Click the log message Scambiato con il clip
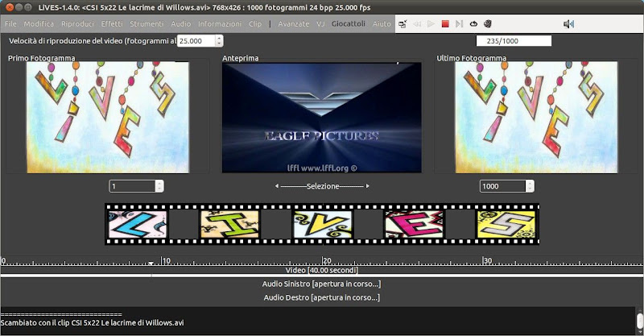This screenshot has height=336, width=644. [x=92, y=323]
